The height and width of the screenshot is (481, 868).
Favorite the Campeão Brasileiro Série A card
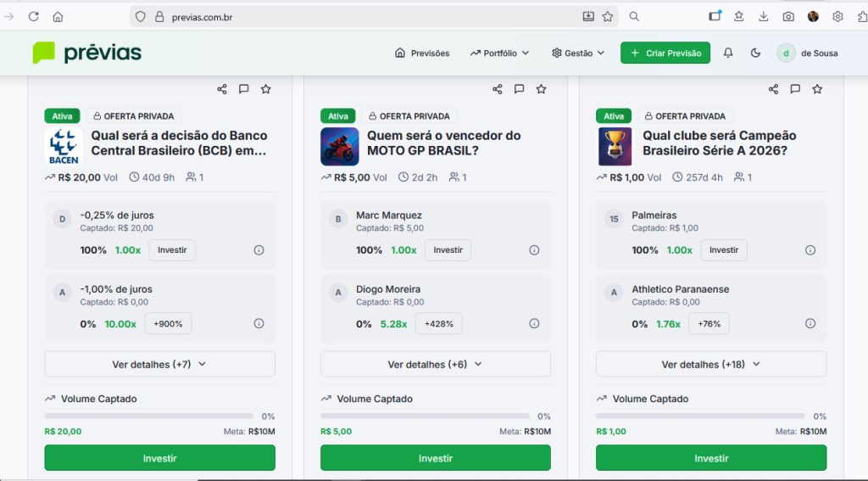coord(817,89)
